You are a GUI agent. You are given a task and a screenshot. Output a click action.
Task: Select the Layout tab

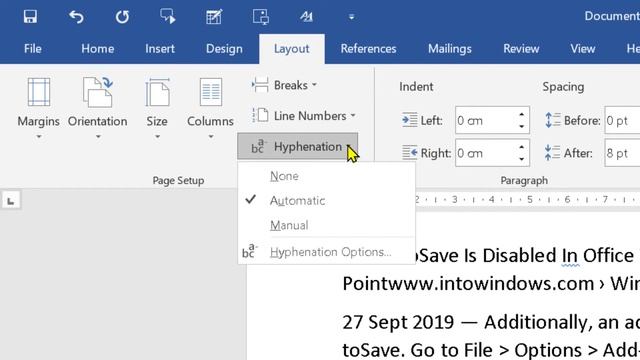(291, 49)
